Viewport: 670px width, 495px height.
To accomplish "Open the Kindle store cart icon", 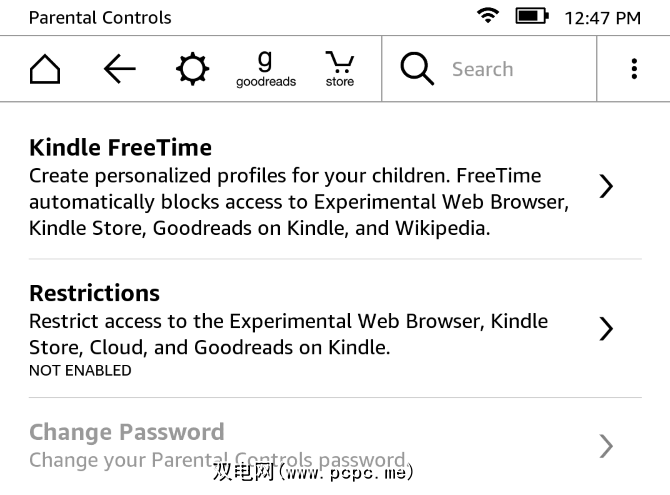I will tap(339, 69).
